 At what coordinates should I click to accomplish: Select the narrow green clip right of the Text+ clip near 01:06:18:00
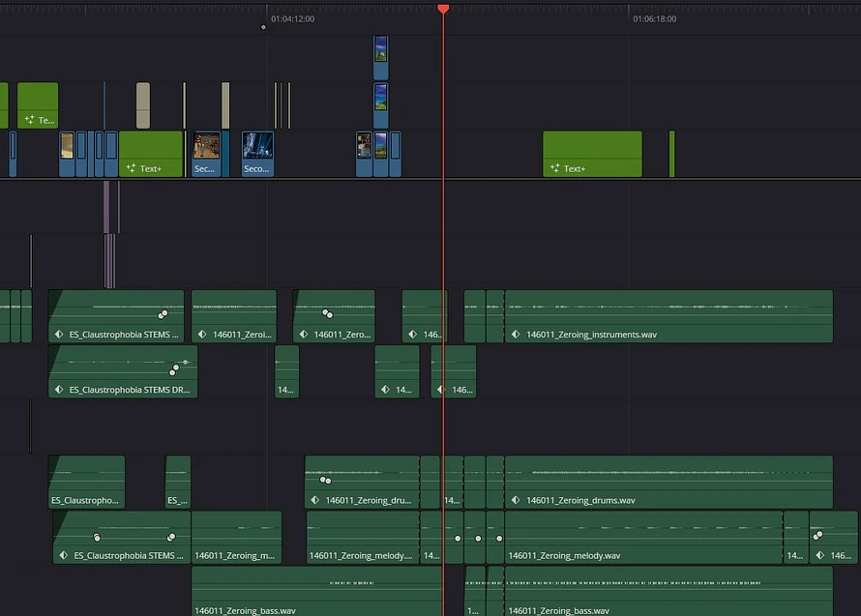point(672,154)
